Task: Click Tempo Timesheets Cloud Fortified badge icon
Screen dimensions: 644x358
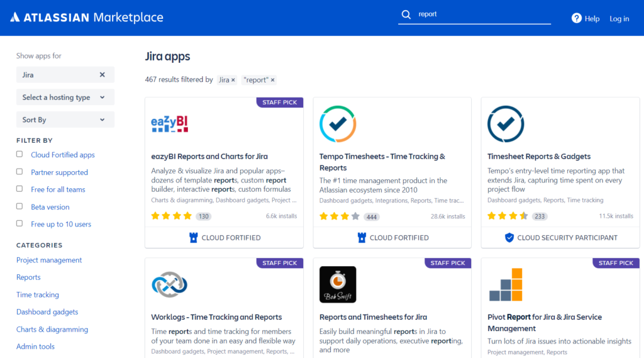Action: point(362,238)
